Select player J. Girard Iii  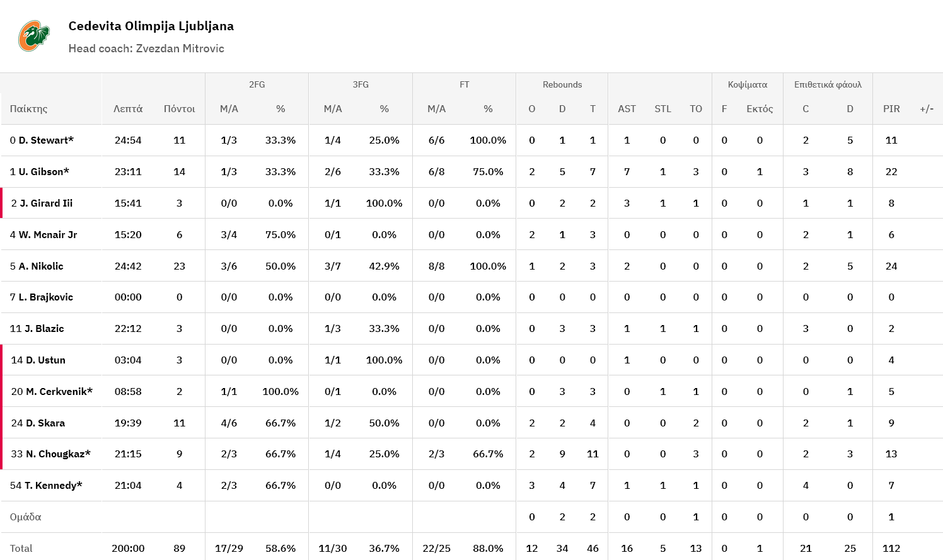tap(46, 203)
